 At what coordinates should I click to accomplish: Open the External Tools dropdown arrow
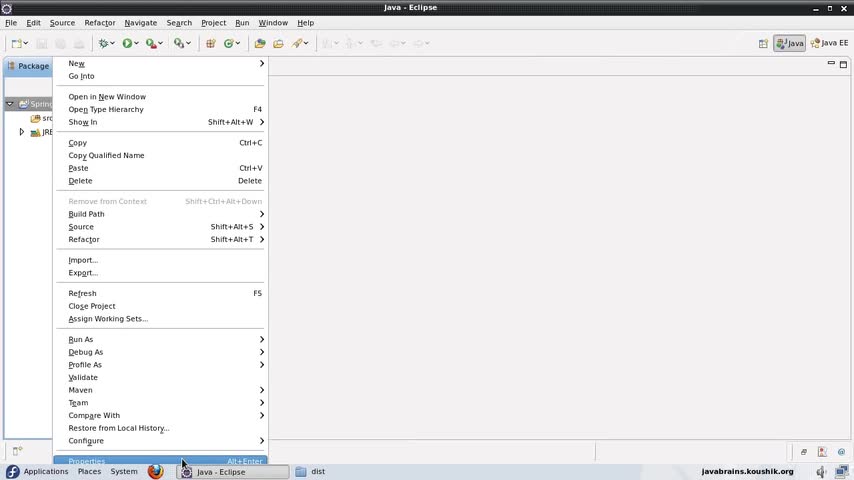188,43
